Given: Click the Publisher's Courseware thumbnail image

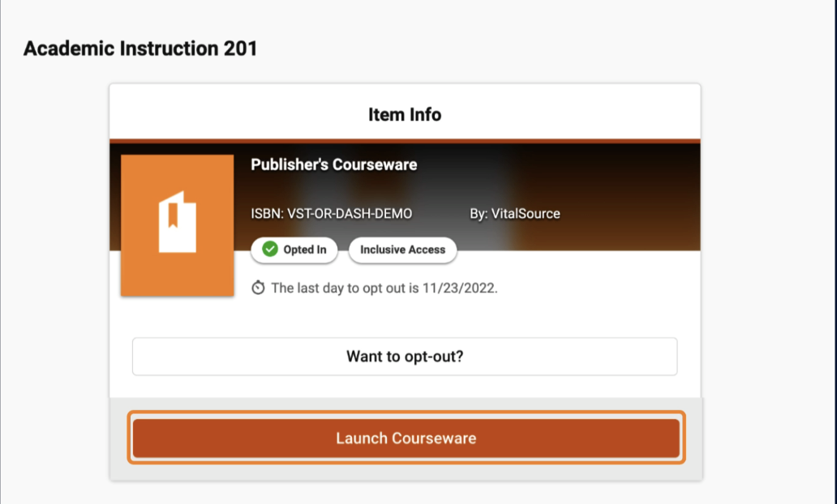Looking at the screenshot, I should coord(177,224).
